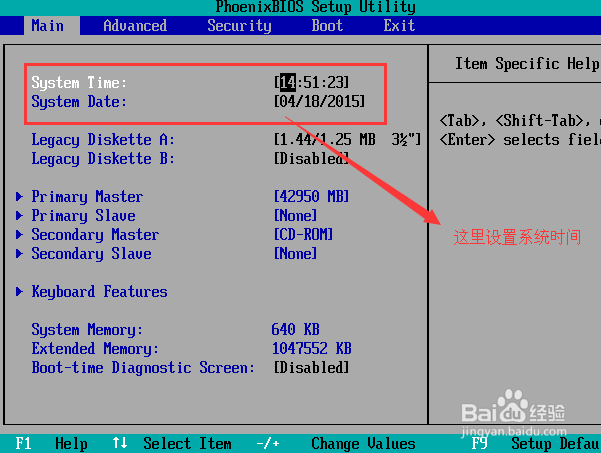Screen dimensions: 601x453
Task: Click Boot-time Diagnostic Screen label
Action: pyautogui.click(x=143, y=368)
